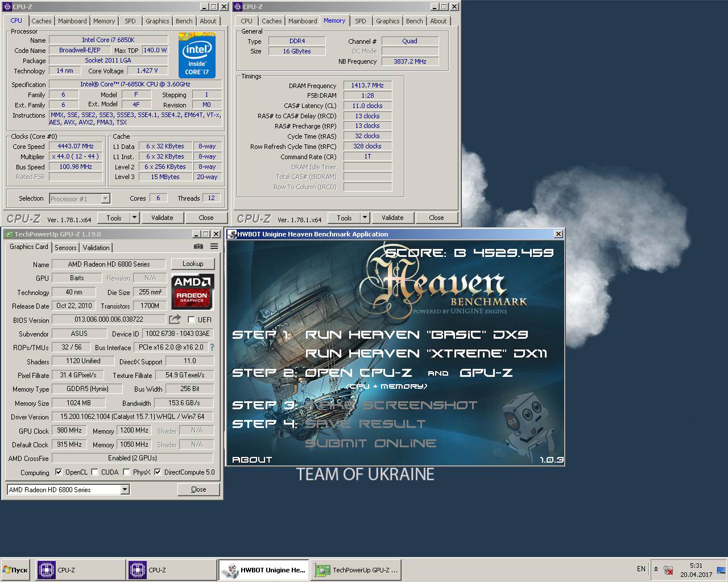The width and height of the screenshot is (728, 582).
Task: Take a GPU-Z screenshot with the camera icon
Action: point(198,247)
